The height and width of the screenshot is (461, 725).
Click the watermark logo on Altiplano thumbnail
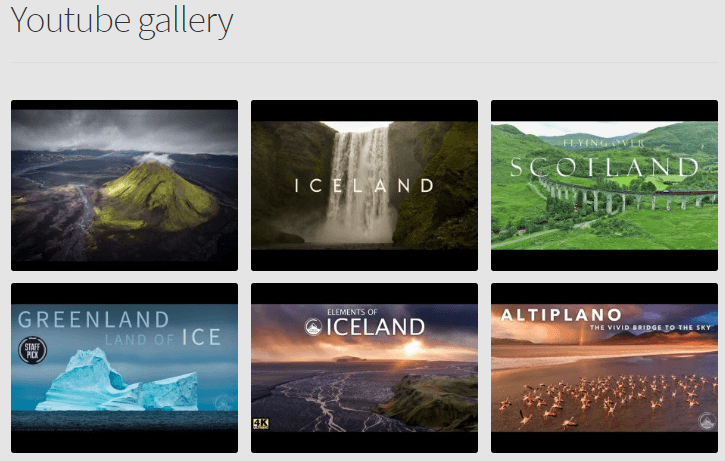706,420
